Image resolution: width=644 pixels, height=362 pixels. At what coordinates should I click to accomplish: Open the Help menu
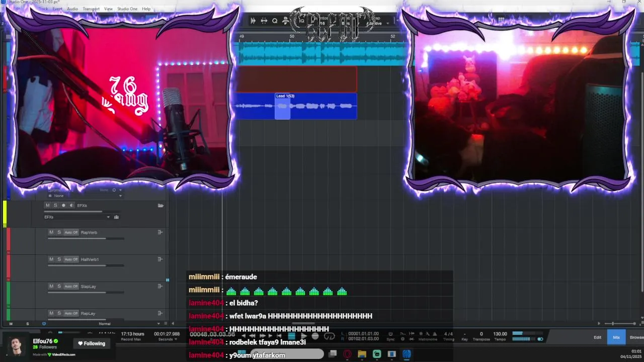(146, 9)
